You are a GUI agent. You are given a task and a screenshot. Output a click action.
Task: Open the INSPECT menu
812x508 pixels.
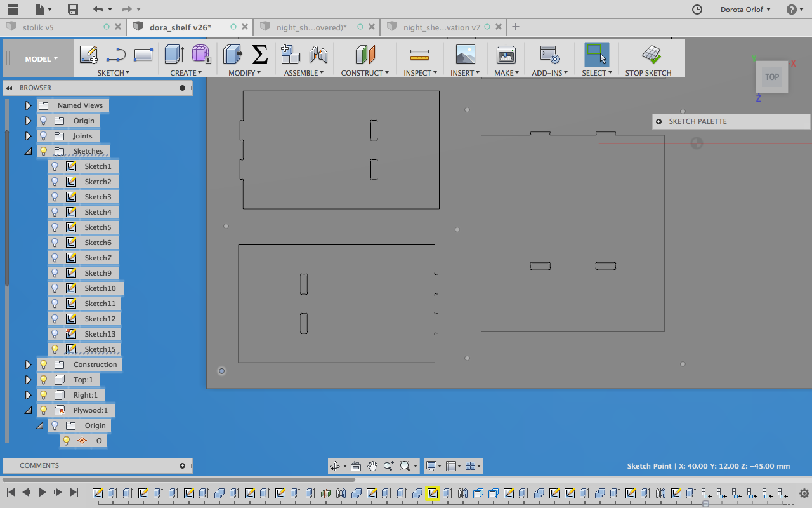(421, 73)
